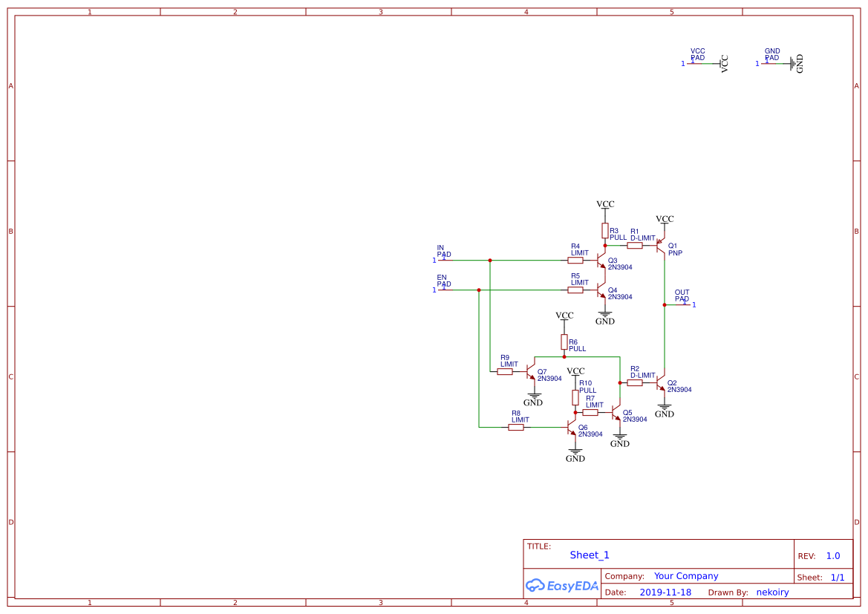Click the R3 PULL resistor symbol
Screen dimensions: 868x614
(x=605, y=231)
